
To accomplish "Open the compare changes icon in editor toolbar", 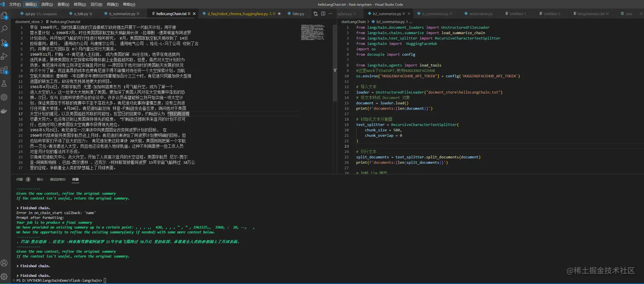I will [316, 14].
